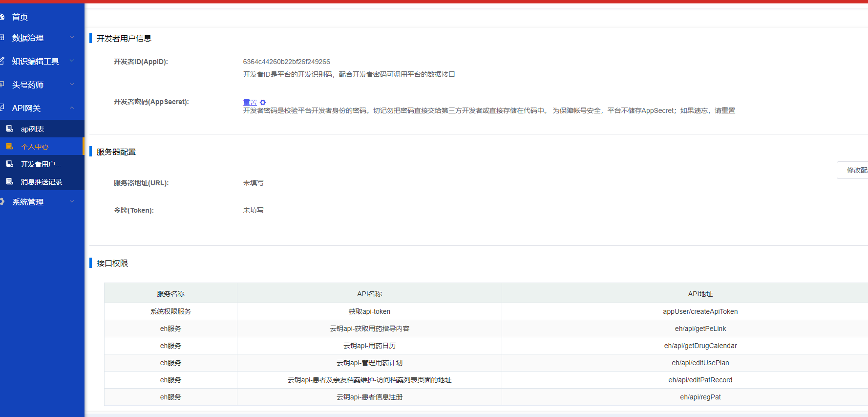The height and width of the screenshot is (417, 868).
Task: Click the 首页 home icon in sidebar
Action: click(x=1, y=17)
